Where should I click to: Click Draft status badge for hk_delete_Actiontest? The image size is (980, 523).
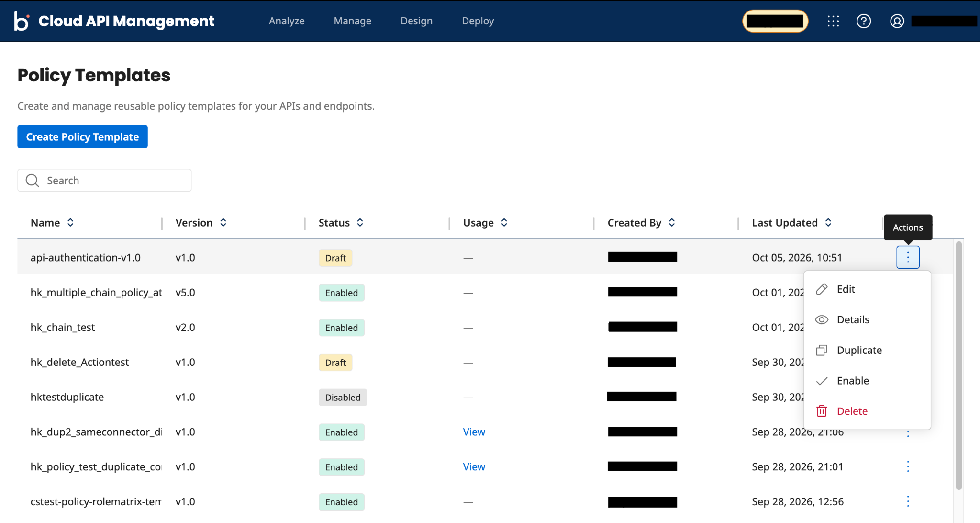point(335,363)
